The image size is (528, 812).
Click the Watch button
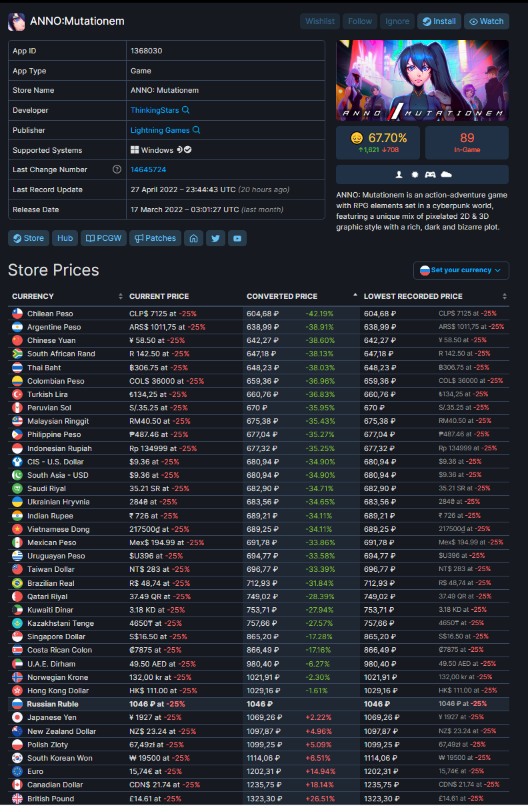point(487,21)
